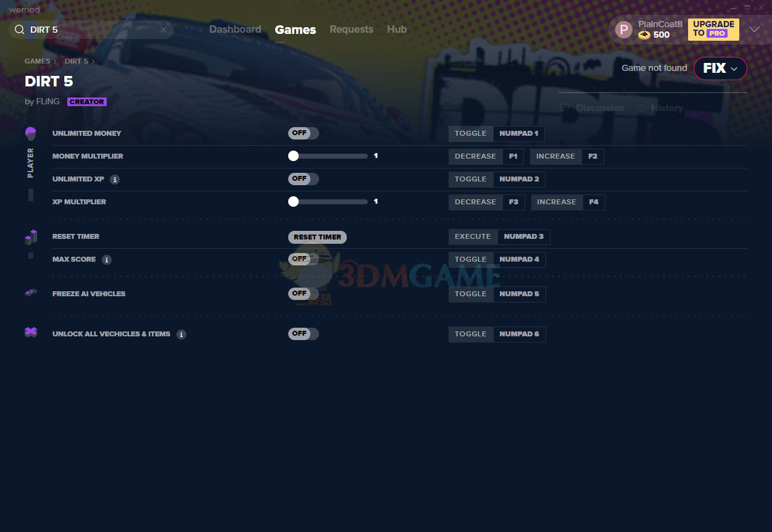Open the account menu chevron
The image size is (772, 532).
click(x=754, y=30)
